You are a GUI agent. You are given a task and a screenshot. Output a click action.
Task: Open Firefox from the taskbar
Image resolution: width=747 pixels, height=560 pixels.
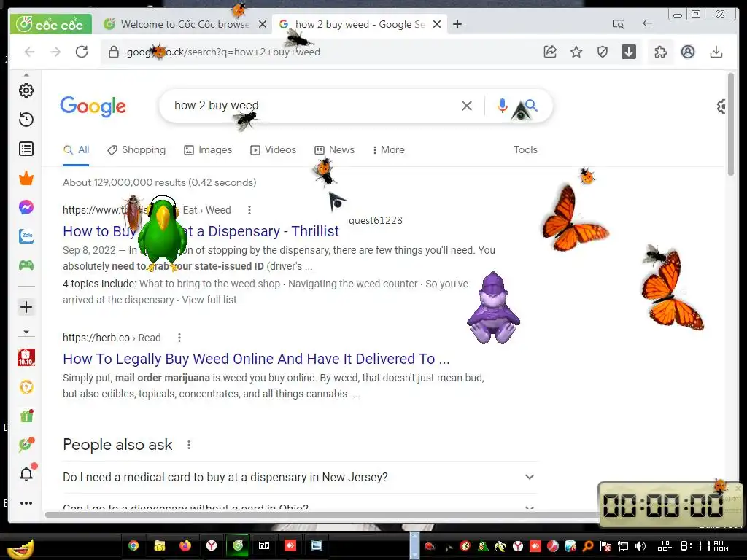[x=185, y=545]
